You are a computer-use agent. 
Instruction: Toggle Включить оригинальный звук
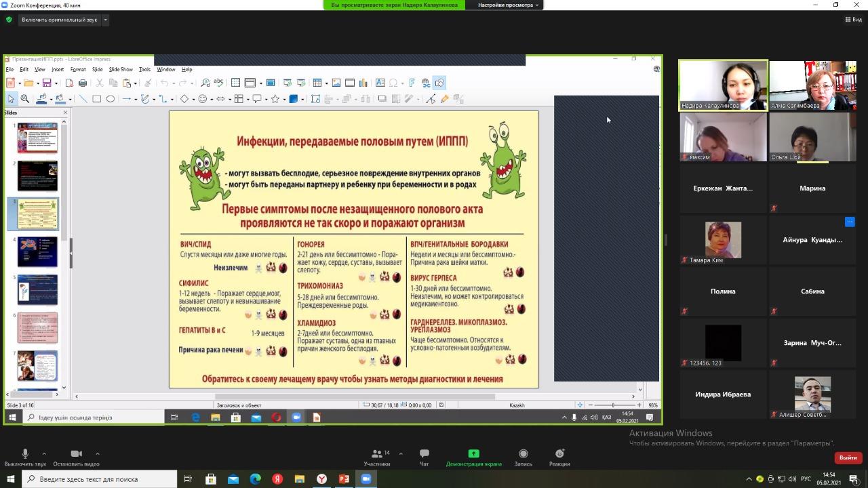pyautogui.click(x=60, y=20)
